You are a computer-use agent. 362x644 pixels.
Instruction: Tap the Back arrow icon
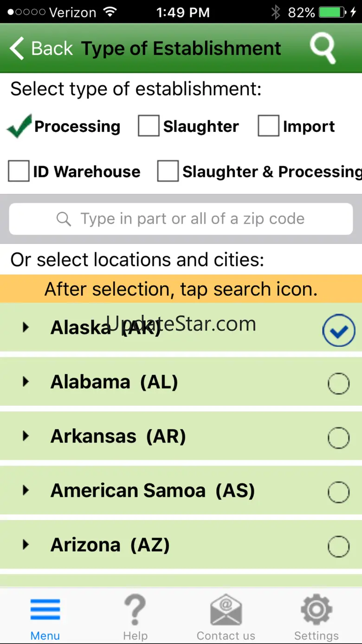17,48
